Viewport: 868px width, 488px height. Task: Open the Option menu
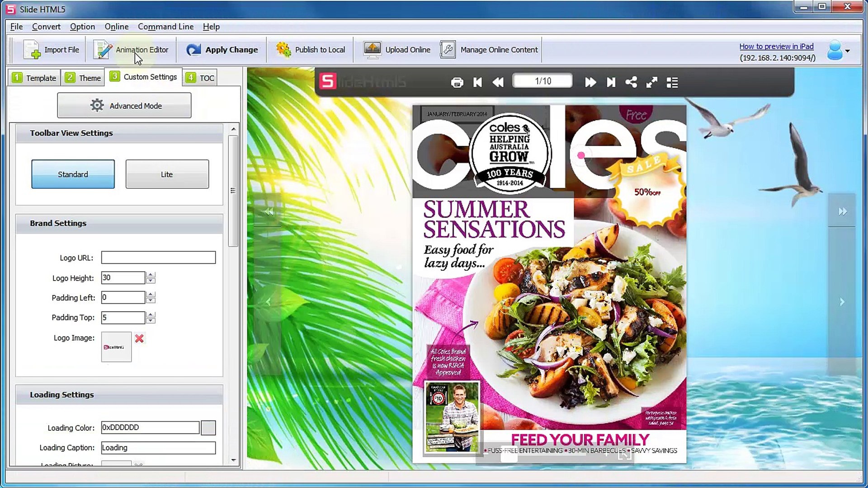[x=82, y=27]
